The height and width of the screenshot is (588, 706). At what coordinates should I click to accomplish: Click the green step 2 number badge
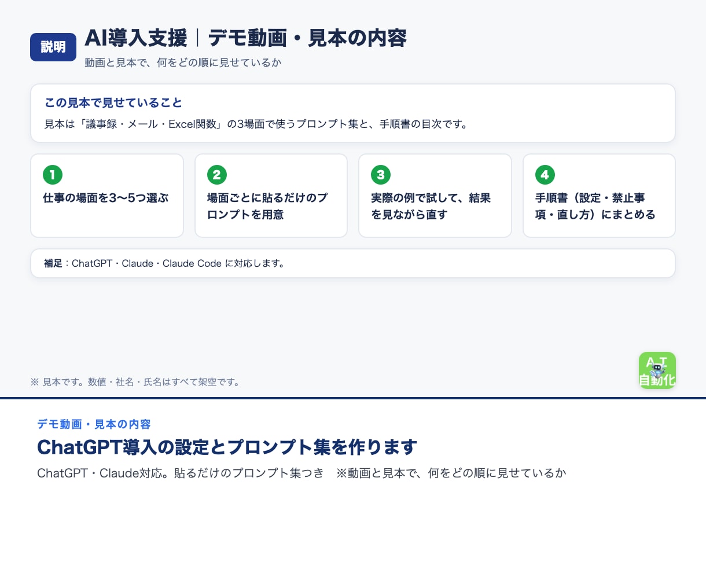(217, 174)
